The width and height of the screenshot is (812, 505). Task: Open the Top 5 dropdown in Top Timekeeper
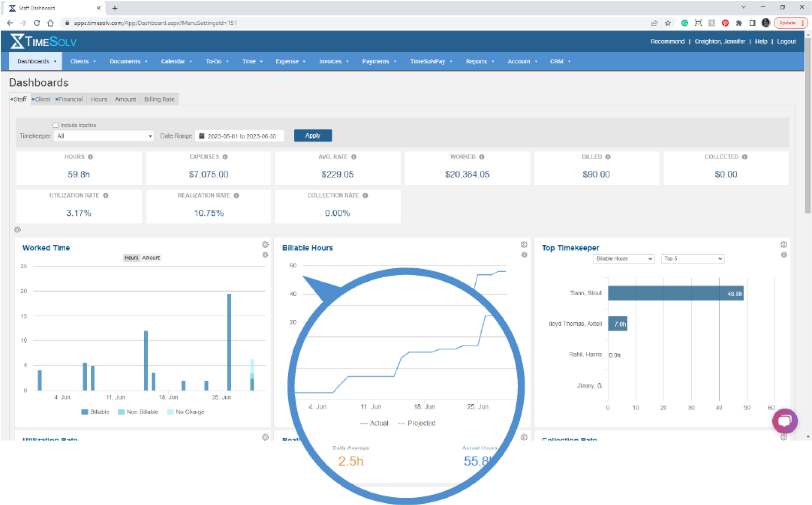coord(692,259)
